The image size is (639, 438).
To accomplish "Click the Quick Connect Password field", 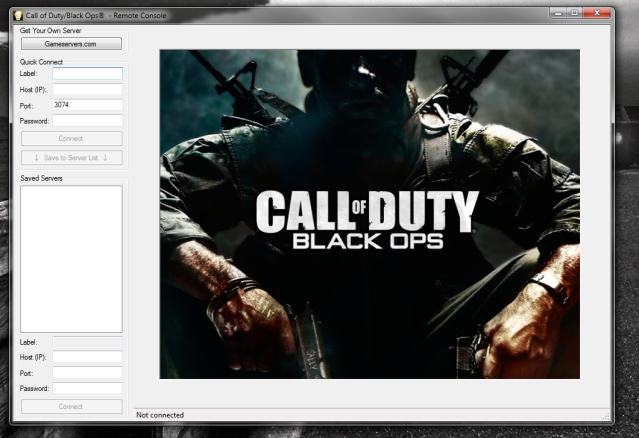I will pos(87,121).
